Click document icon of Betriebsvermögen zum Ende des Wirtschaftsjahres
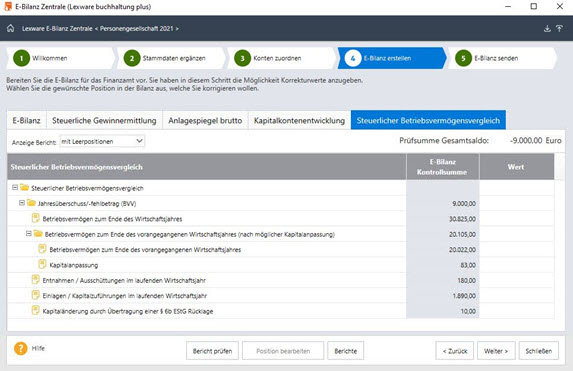The image size is (573, 371). coord(35,218)
